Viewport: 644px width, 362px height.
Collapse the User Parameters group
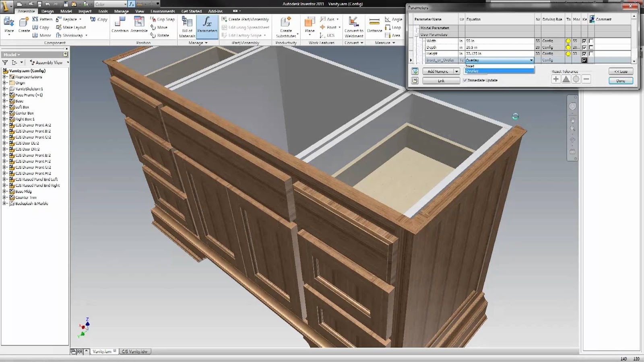(416, 35)
